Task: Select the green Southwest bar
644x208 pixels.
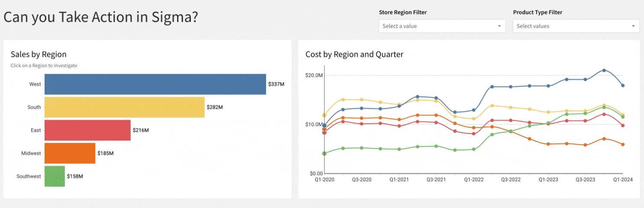Action: 55,176
